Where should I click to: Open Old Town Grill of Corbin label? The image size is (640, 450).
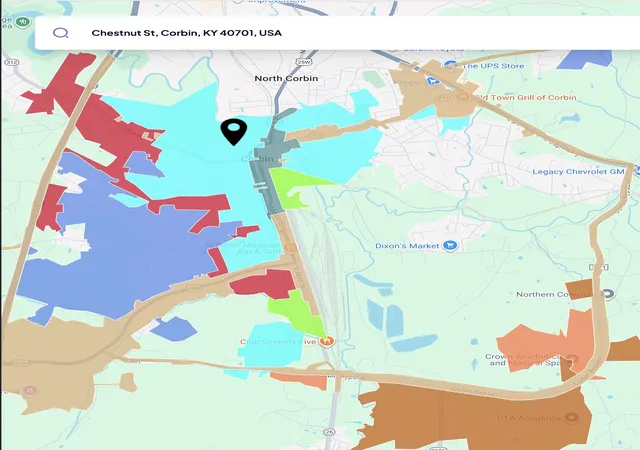524,98
